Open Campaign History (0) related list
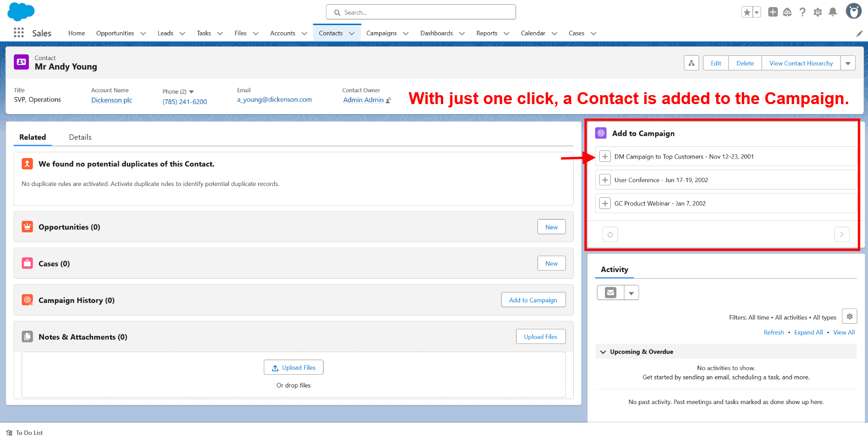868x440 pixels. pos(77,300)
